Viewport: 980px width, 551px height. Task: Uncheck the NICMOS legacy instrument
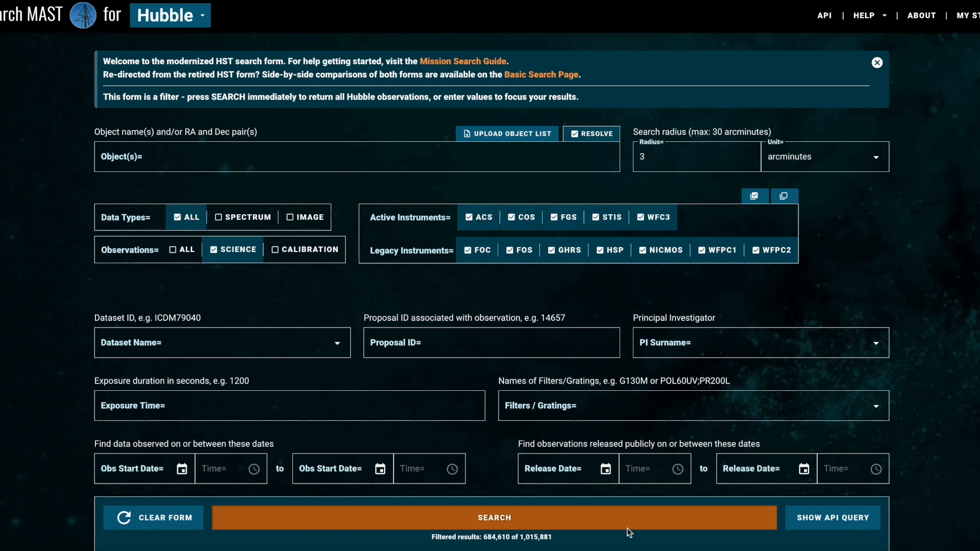pyautogui.click(x=660, y=250)
